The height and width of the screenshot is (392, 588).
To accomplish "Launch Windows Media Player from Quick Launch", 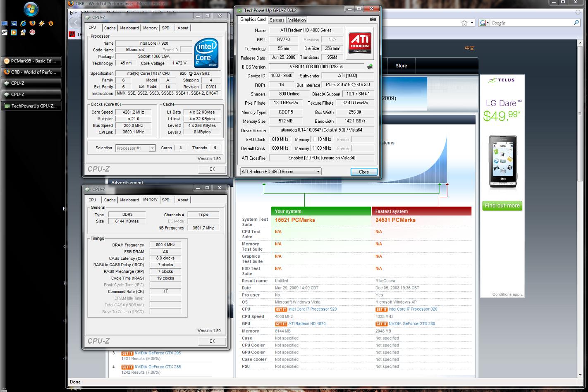I will click(14, 32).
